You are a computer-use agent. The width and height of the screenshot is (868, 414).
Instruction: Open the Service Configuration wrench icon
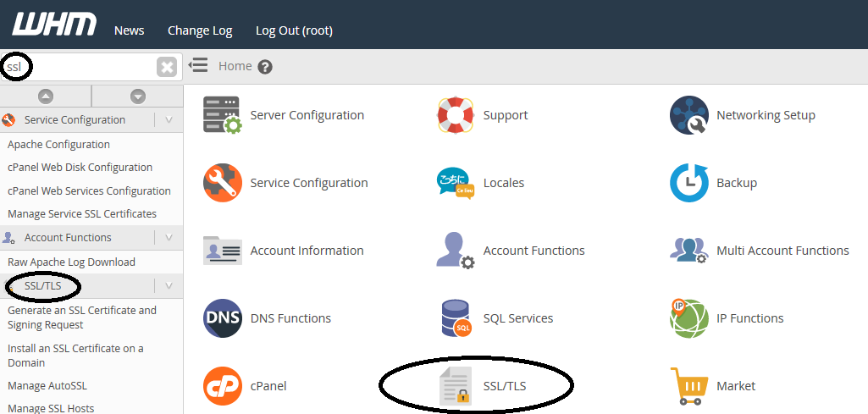[222, 183]
